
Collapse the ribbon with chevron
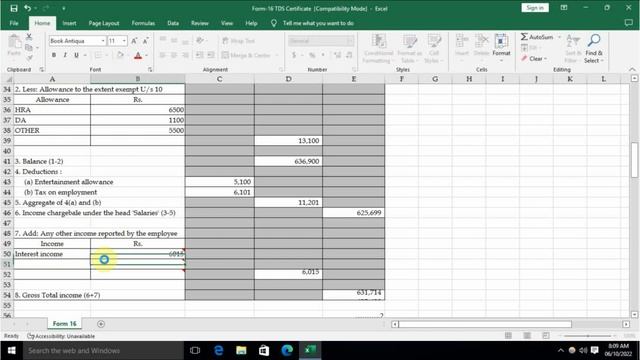click(x=632, y=69)
